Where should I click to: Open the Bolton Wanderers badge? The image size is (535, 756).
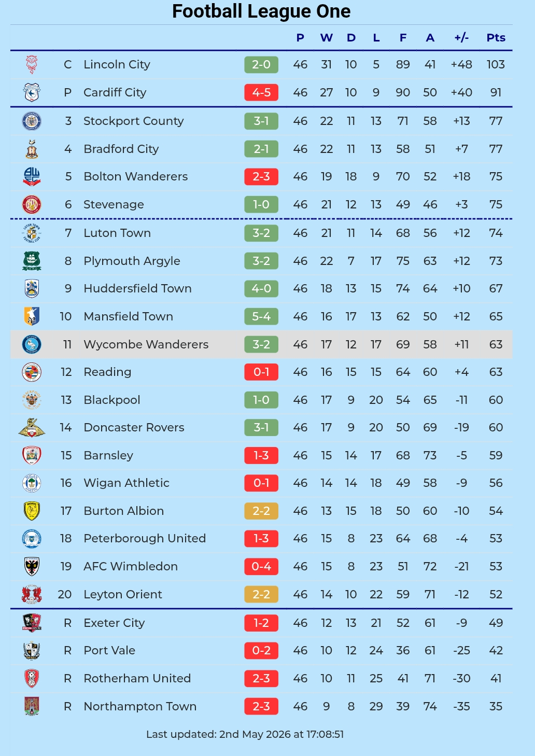coord(32,176)
